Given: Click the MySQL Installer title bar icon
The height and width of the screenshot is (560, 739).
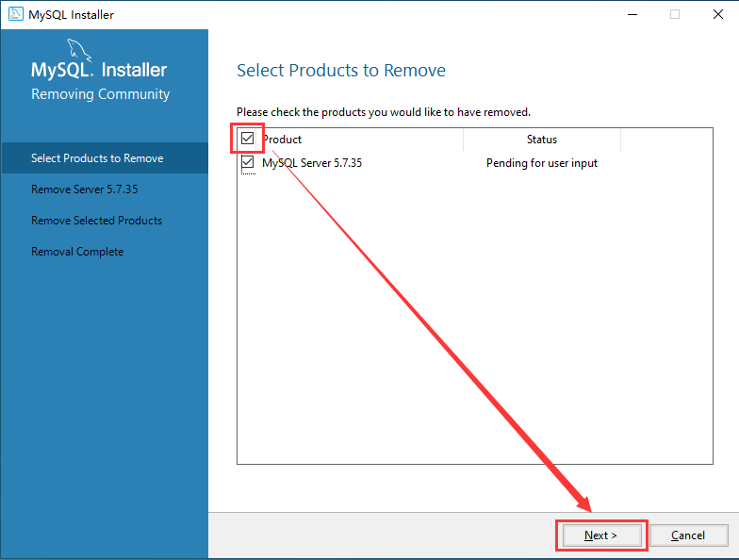Looking at the screenshot, I should point(15,14).
